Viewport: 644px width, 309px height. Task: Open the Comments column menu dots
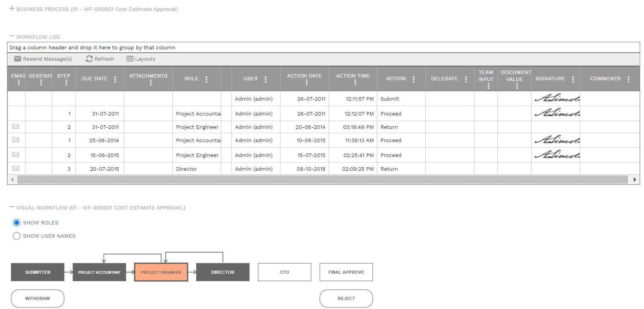tap(628, 79)
